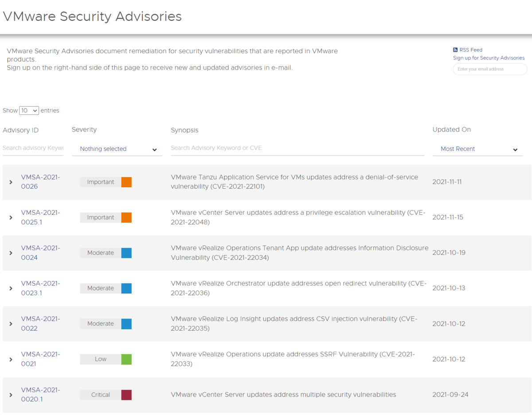Click Sign up for Security Advisories link
Viewport: 532px width, 415px height.
coord(489,58)
